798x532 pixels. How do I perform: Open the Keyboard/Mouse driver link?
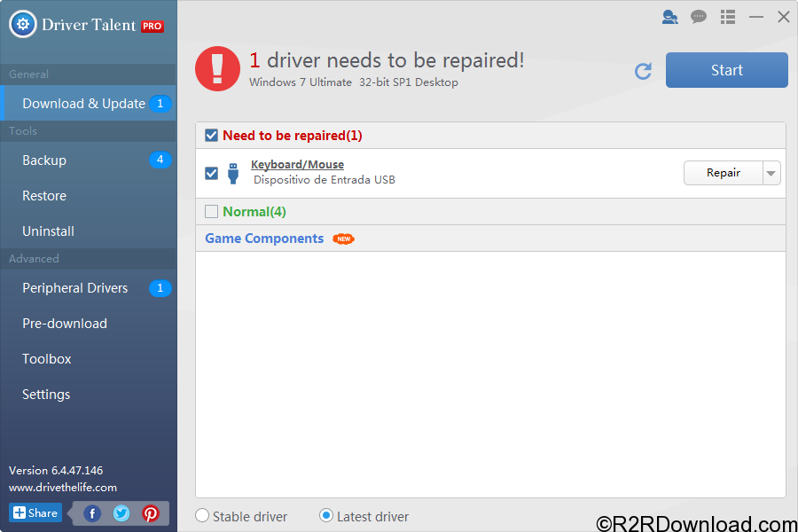click(x=297, y=164)
